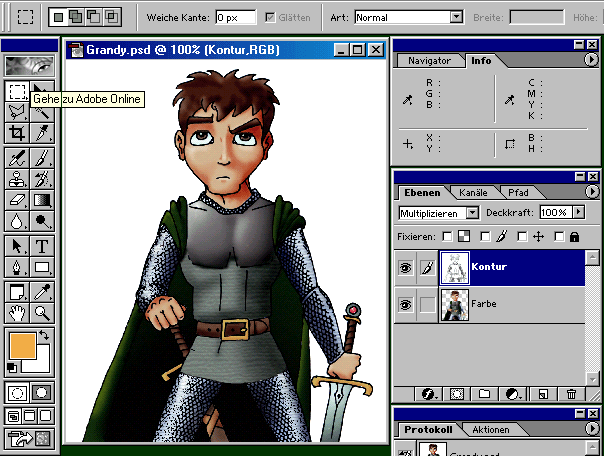
Task: Open the Deckkraft slider arrow
Action: pos(579,212)
